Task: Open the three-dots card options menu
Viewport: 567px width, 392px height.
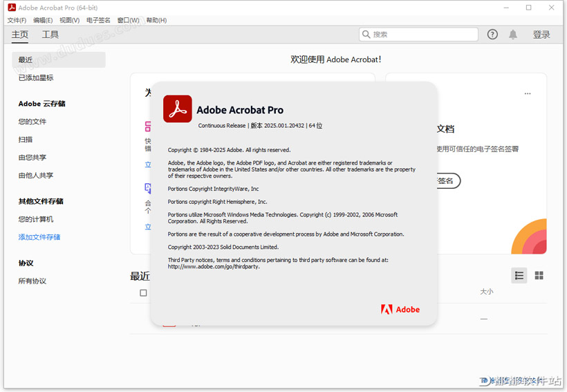Action: pos(528,93)
